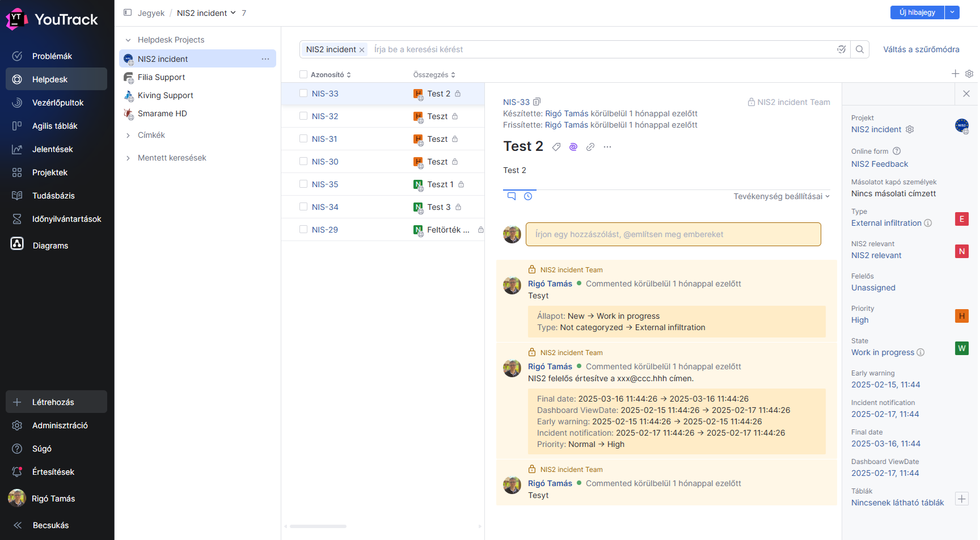Screen dimensions: 980x540
Task: Tick the checkbox for NIS-32
Action: tap(303, 116)
